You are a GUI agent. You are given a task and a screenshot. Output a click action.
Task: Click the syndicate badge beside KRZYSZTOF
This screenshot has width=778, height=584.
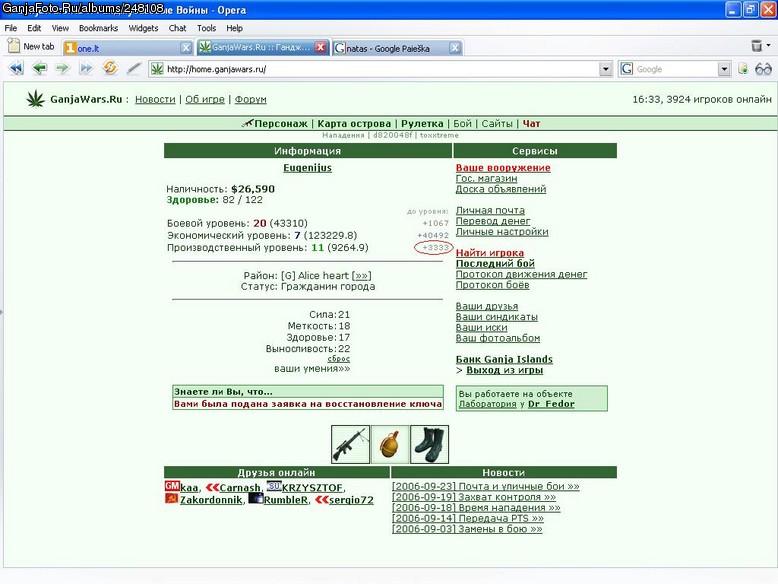[274, 486]
